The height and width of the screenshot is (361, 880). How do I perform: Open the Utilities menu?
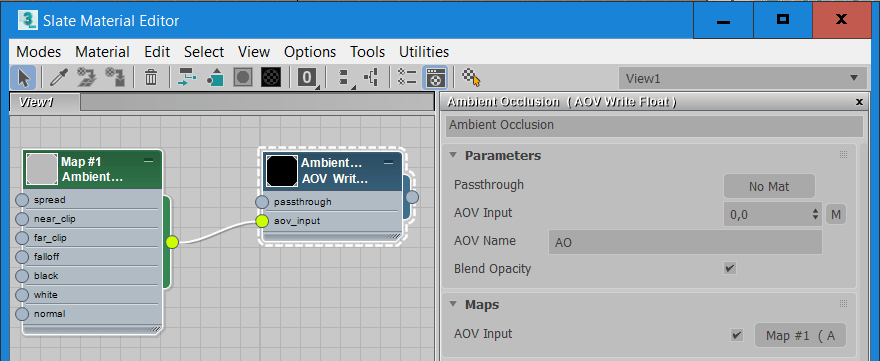click(x=424, y=52)
